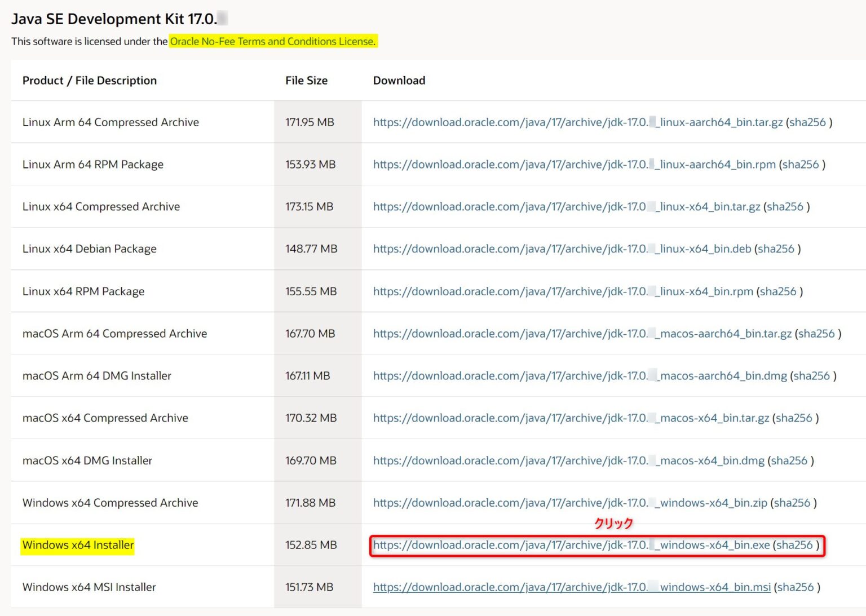This screenshot has height=616, width=866.
Task: Show sha256 for macOS x64 DMG installer
Action: click(789, 461)
